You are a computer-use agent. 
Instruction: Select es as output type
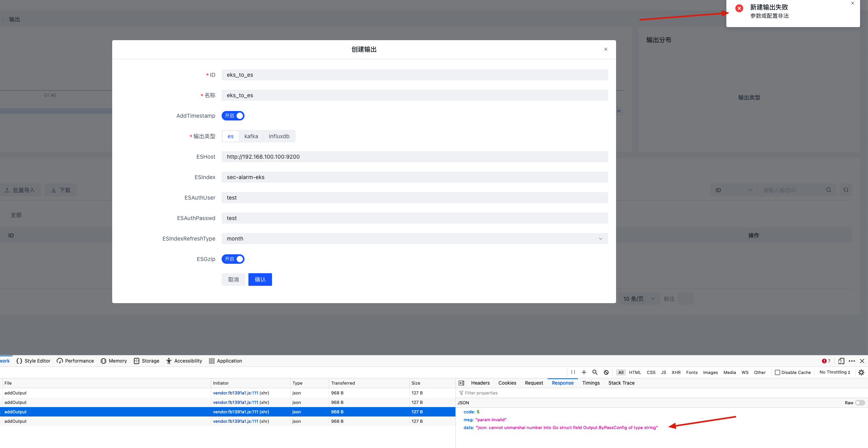coord(231,136)
